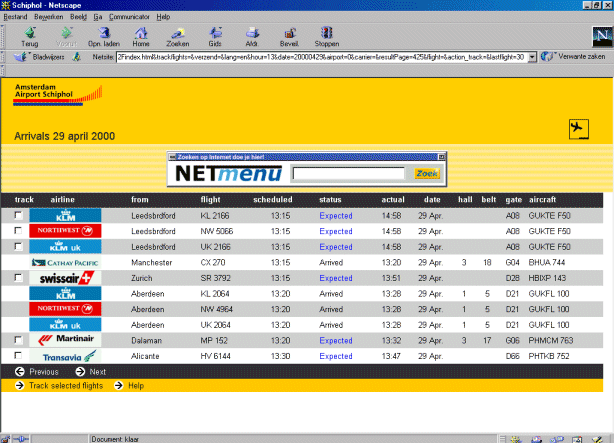Click the Transavia airline logo
614x443 pixels.
[x=65, y=356]
